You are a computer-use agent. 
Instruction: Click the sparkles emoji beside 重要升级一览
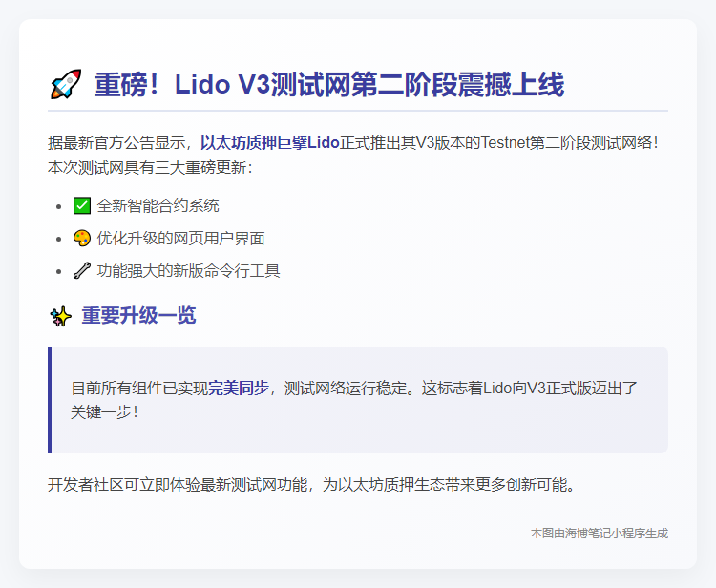coord(61,316)
